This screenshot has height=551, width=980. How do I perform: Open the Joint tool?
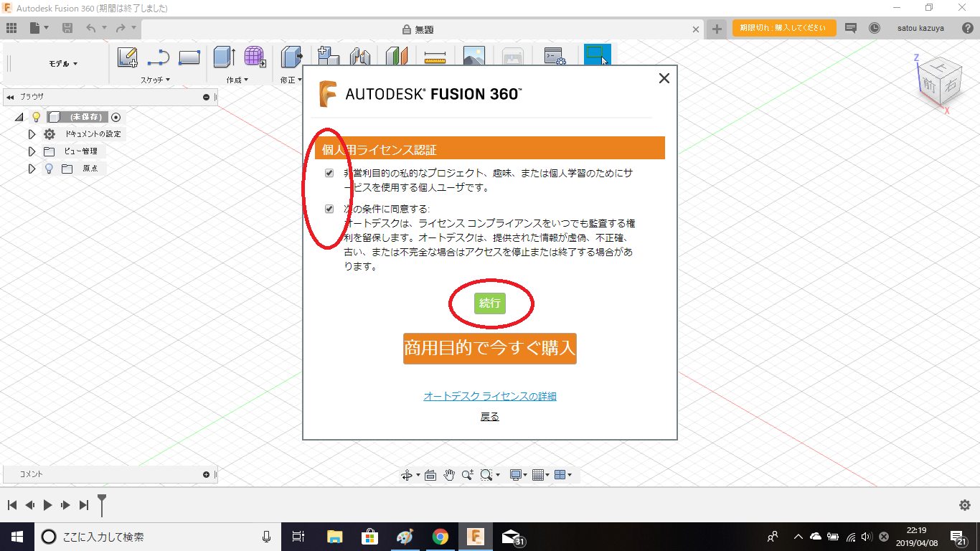tap(359, 57)
